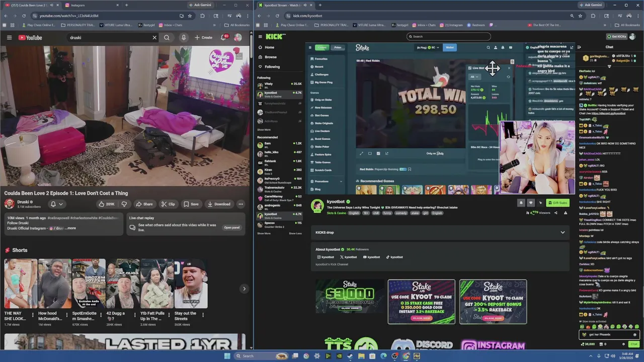
Task: Open File Explorer from the Windows taskbar
Action: [x=361, y=356]
